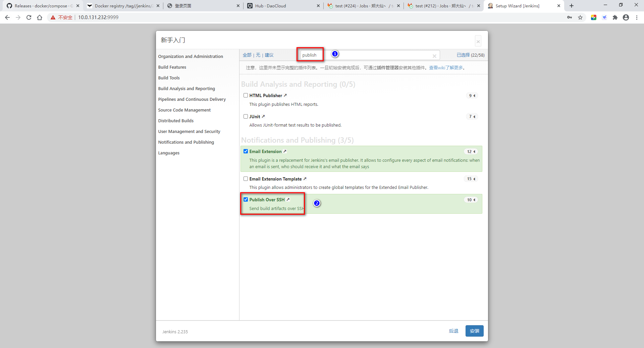Select Languages category
The image size is (644, 348).
(169, 153)
